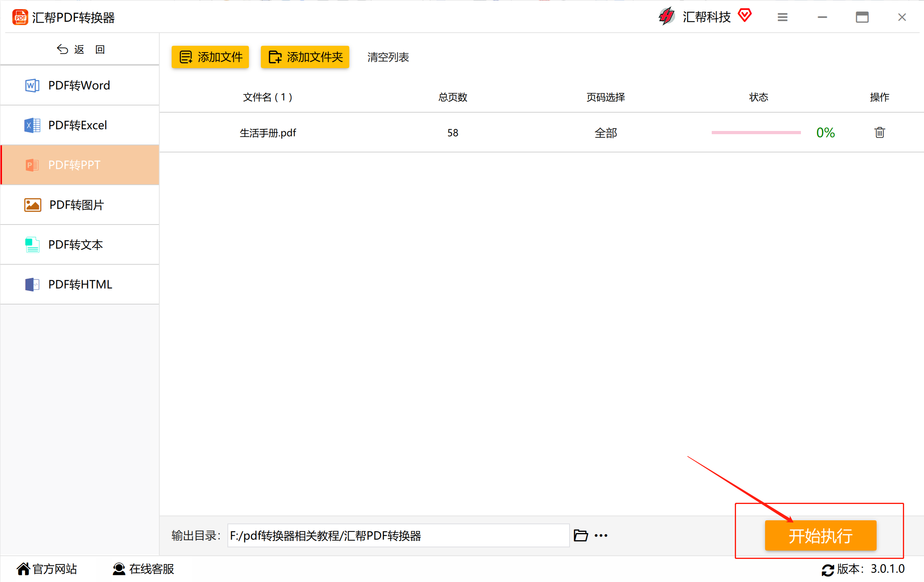Viewport: 924px width, 582px height.
Task: Click the customer service headset icon
Action: [119, 569]
